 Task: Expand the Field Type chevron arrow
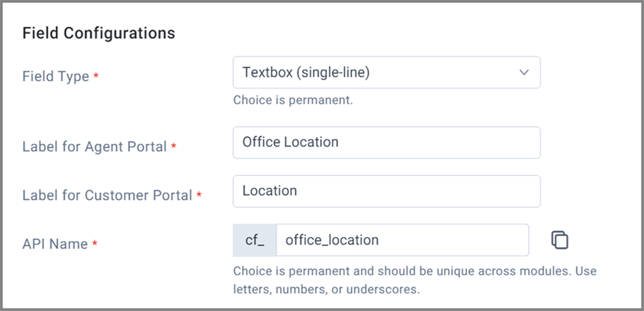click(524, 72)
